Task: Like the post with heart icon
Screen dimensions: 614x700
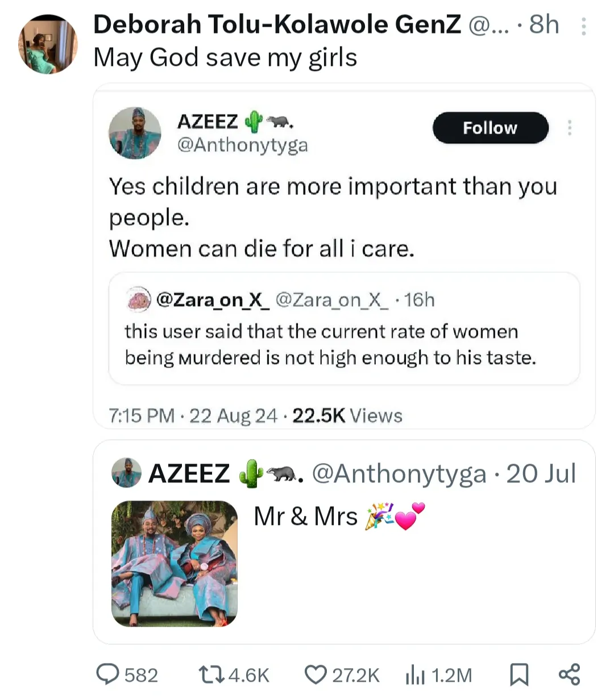Action: pos(315,674)
